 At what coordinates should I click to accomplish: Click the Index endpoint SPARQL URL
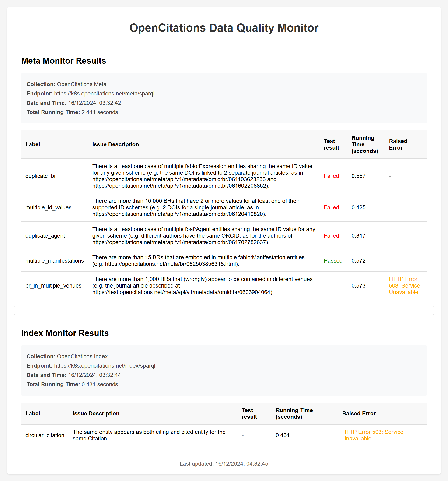pyautogui.click(x=105, y=365)
